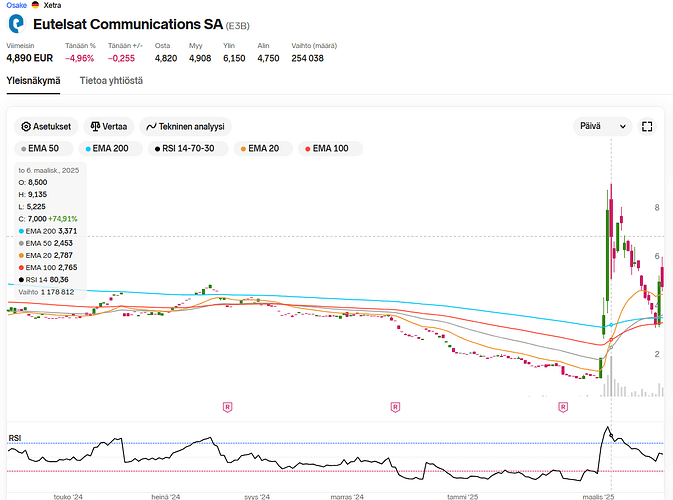
Task: Click the blue EMA 200 color dot
Action: click(88, 149)
